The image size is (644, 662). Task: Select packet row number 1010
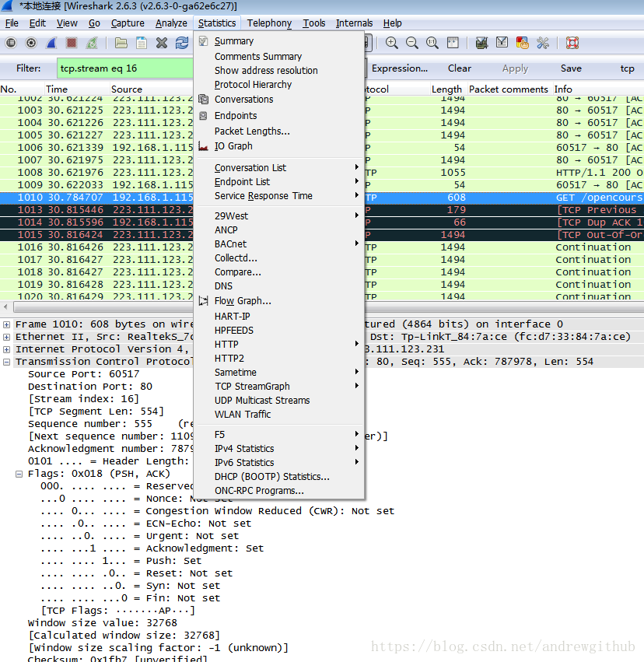tap(322, 198)
